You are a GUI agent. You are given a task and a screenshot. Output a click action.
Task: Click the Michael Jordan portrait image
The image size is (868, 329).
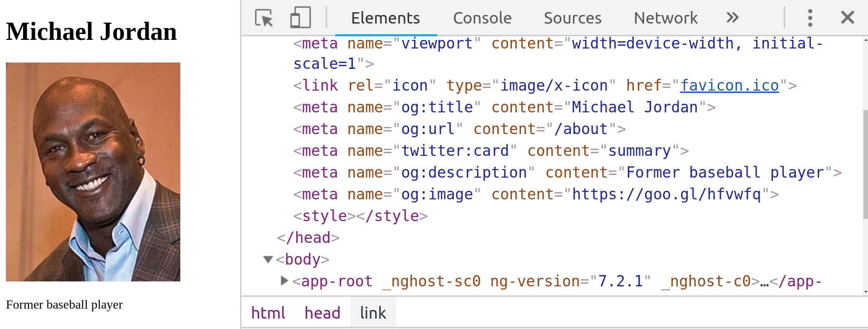click(x=93, y=172)
